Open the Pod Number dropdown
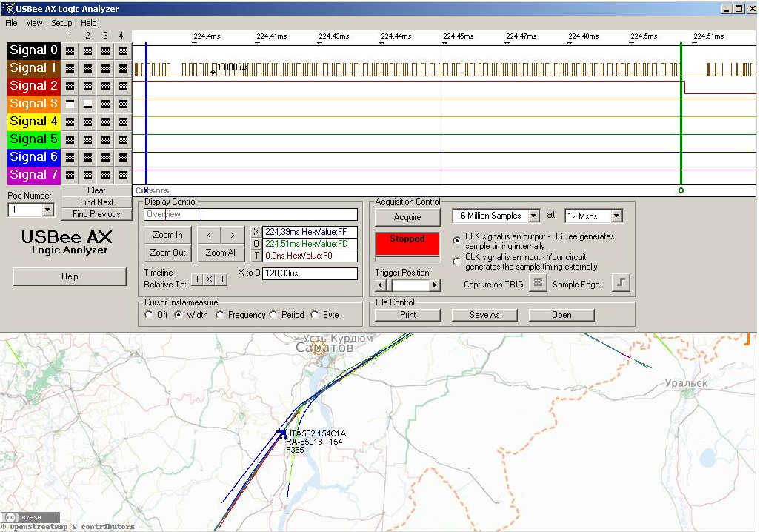The width and height of the screenshot is (760, 532). [47, 210]
